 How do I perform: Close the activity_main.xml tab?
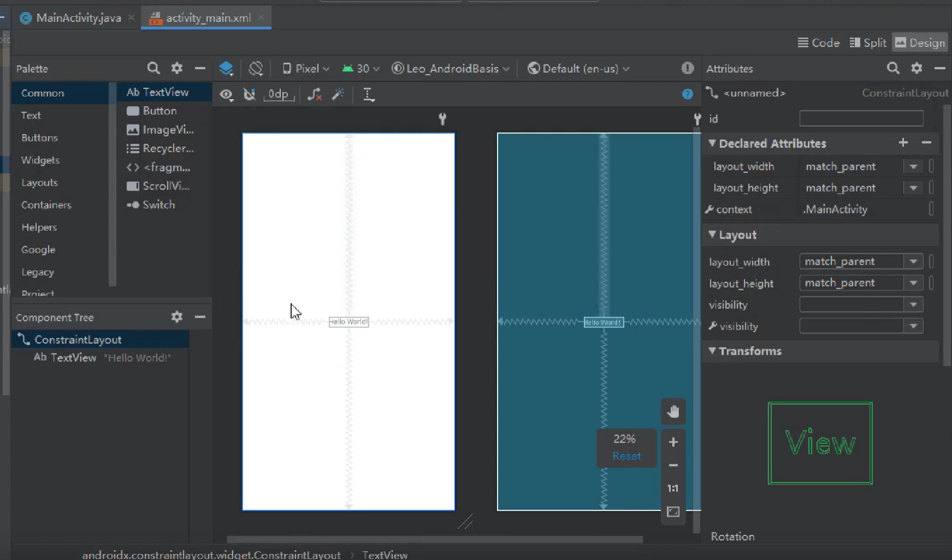coord(261,17)
